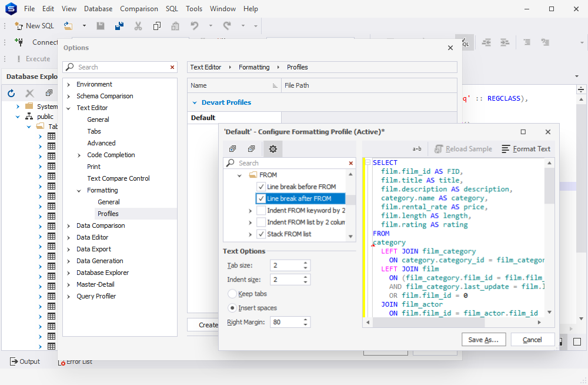Open the profile settings gear in the dialog
Image resolution: width=588 pixels, height=385 pixels.
272,149
